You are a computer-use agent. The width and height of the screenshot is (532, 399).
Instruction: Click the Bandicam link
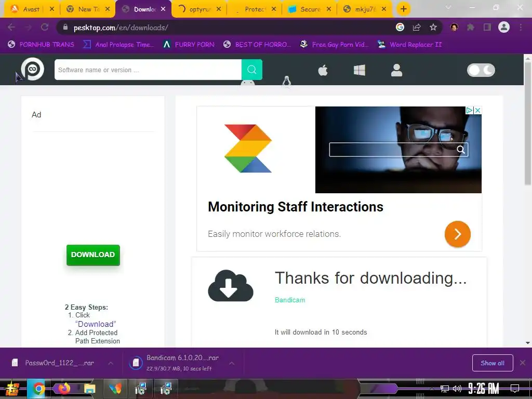290,300
